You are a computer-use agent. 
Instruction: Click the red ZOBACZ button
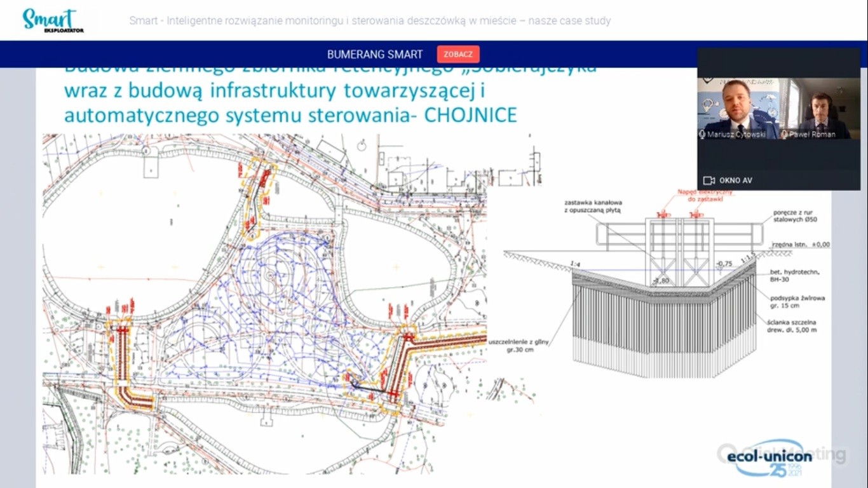[x=458, y=54]
